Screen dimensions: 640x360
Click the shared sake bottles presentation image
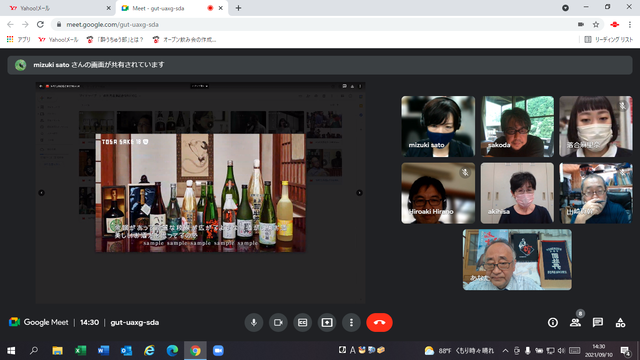(200, 193)
